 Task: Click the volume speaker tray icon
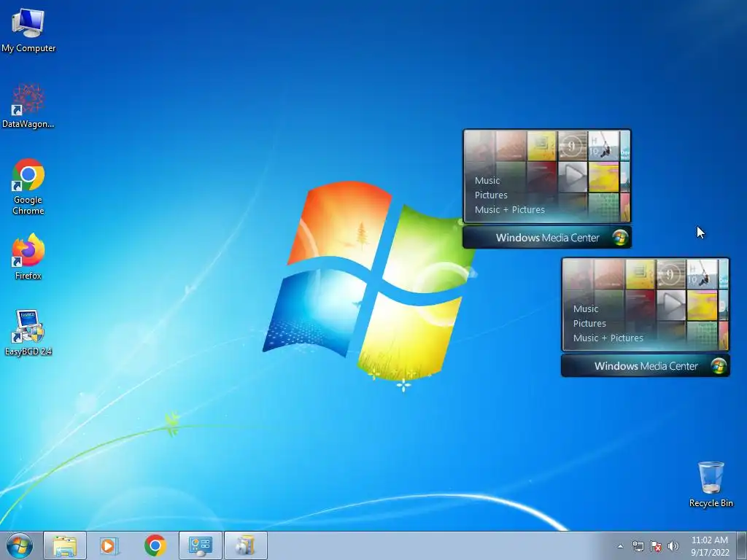point(673,546)
